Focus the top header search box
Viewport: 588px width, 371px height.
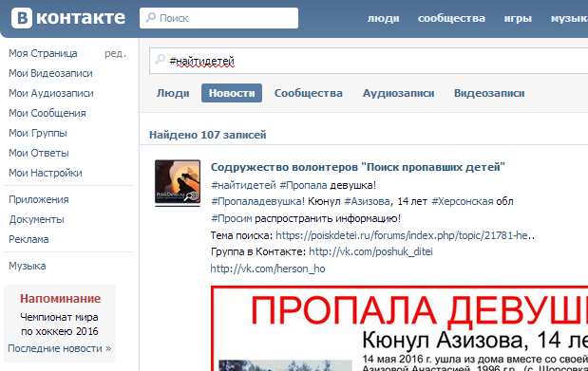[x=219, y=18]
